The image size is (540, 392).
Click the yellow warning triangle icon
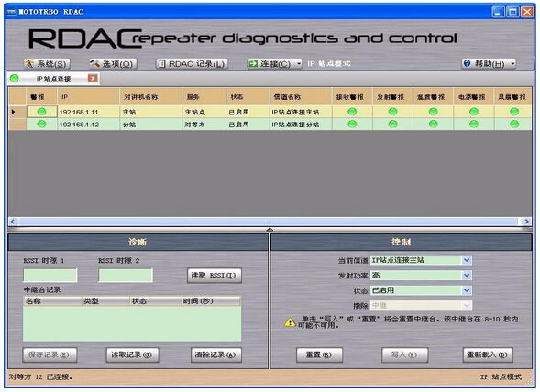pyautogui.click(x=290, y=322)
